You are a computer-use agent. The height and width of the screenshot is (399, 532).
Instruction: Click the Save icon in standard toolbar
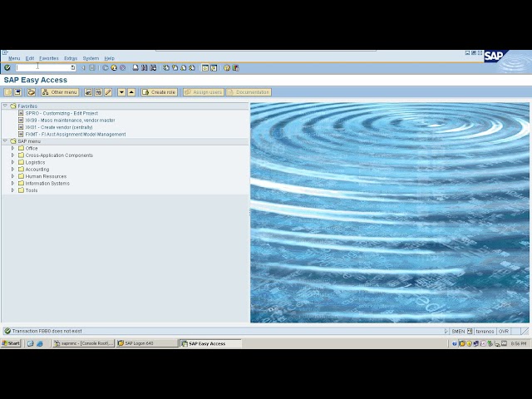pyautogui.click(x=92, y=68)
